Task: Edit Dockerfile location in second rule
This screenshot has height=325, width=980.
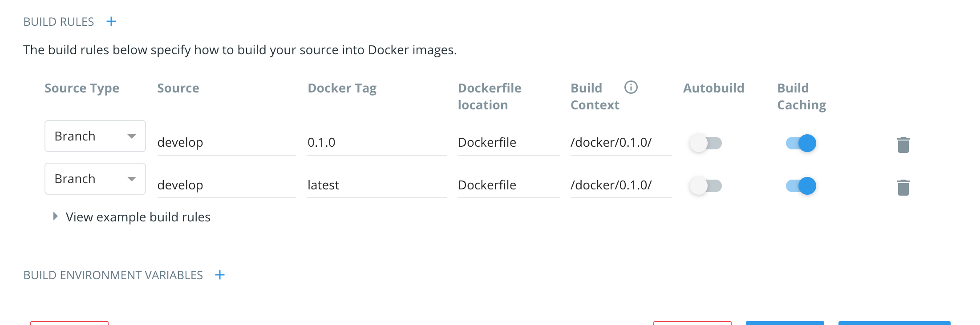Action: tap(508, 185)
